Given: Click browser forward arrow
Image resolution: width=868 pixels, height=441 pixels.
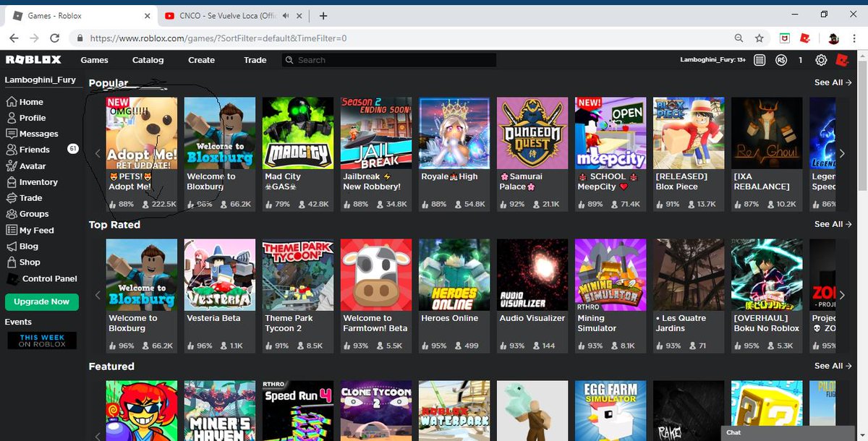Looking at the screenshot, I should (35, 38).
